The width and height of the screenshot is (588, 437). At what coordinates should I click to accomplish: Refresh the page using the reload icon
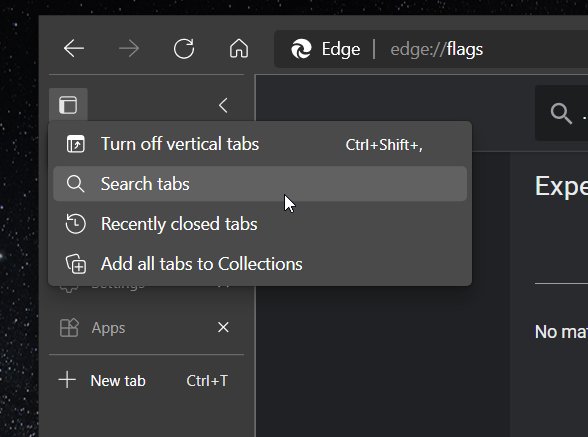tap(184, 49)
